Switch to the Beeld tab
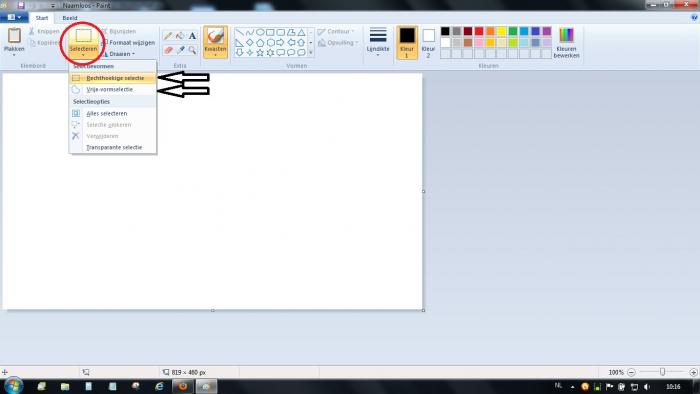The width and height of the screenshot is (700, 394). click(70, 18)
